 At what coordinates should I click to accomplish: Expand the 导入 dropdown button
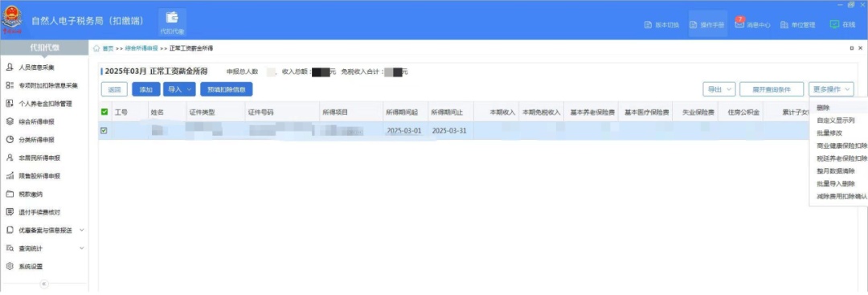pyautogui.click(x=180, y=89)
